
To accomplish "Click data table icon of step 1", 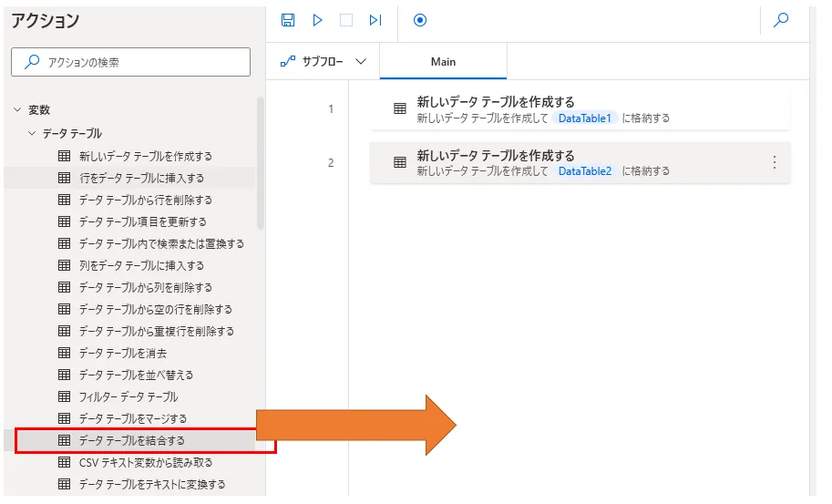I will tap(400, 108).
